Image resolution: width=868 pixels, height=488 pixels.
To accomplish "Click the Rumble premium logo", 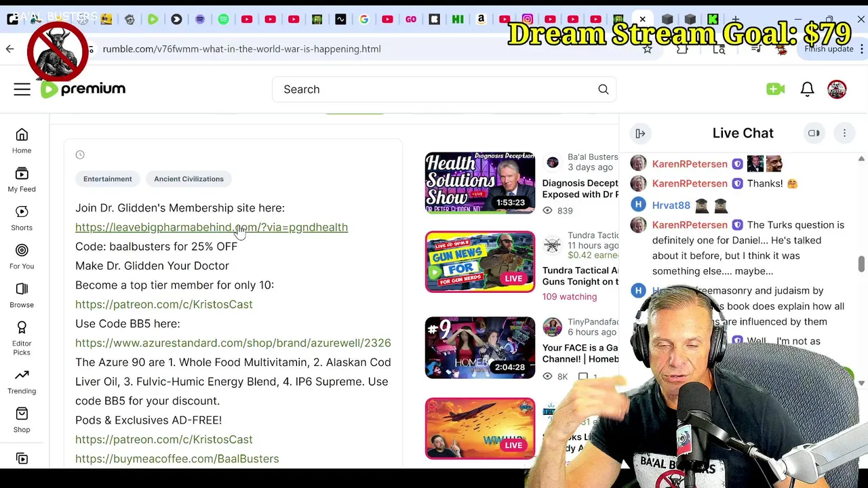I will click(x=83, y=89).
